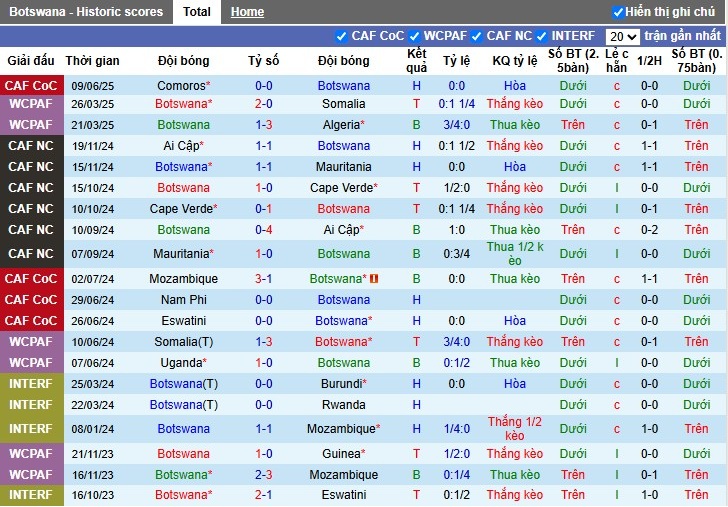Click Botswana(T) team on 22/03/24
Screen dimensions: 728x507
[x=183, y=404]
